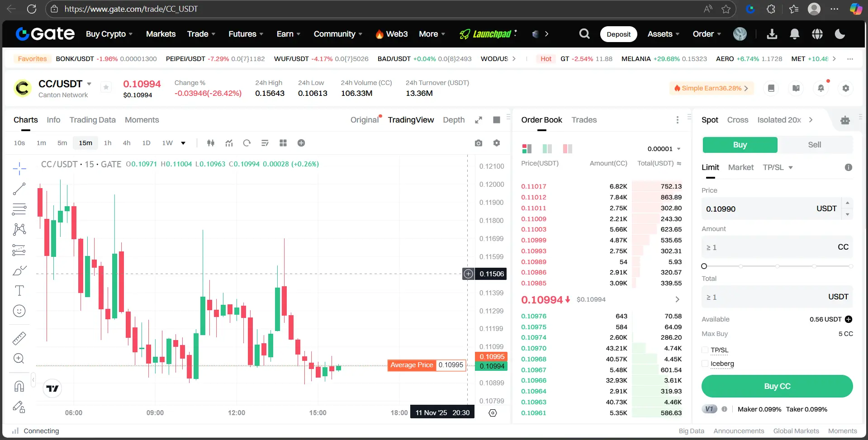The image size is (868, 440).
Task: Enable the Iceberg order checkbox
Action: [705, 364]
